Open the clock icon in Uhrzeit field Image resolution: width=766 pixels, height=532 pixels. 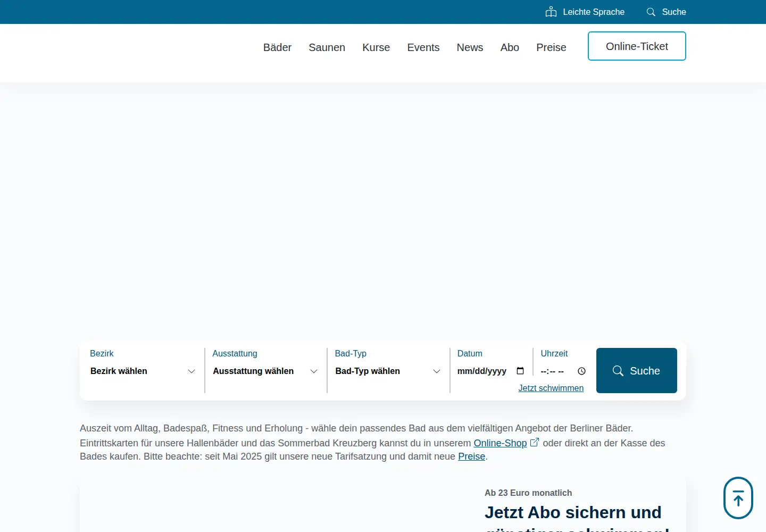pyautogui.click(x=581, y=371)
